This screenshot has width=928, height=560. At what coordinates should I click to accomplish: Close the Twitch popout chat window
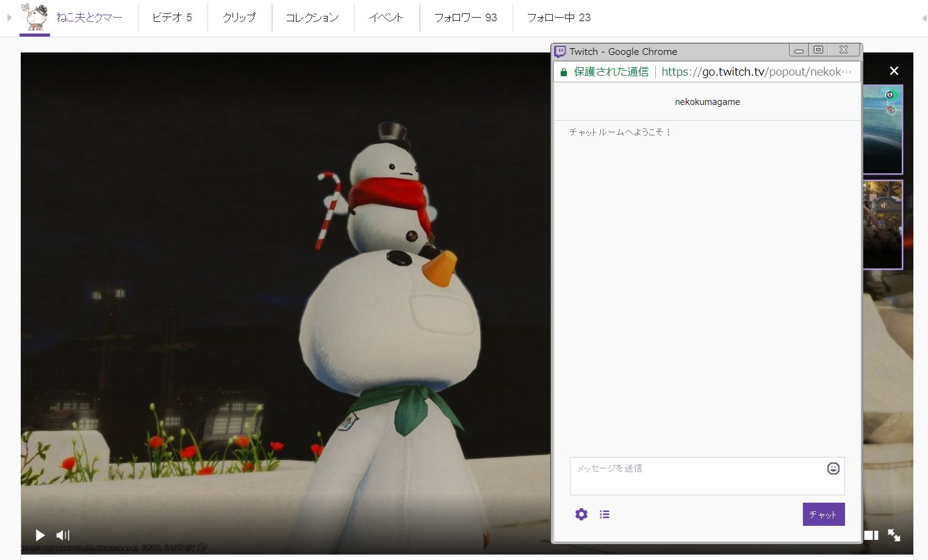[x=843, y=50]
